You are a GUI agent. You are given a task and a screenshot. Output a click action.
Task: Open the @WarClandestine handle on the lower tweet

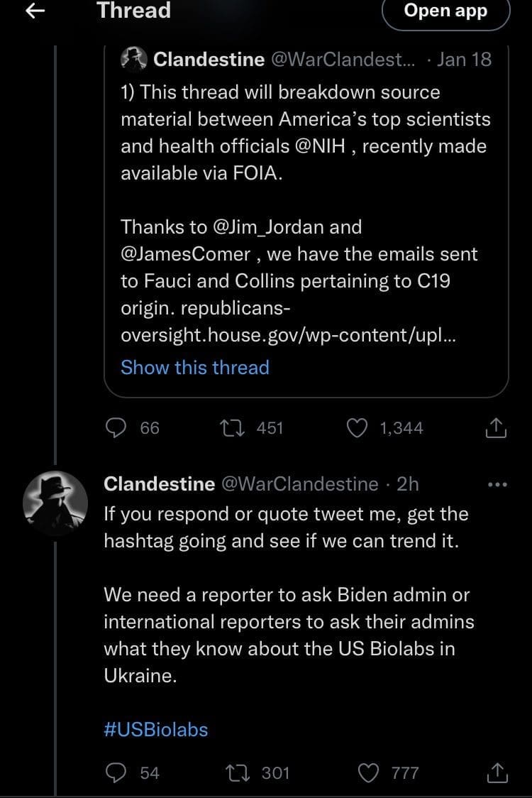tap(300, 484)
